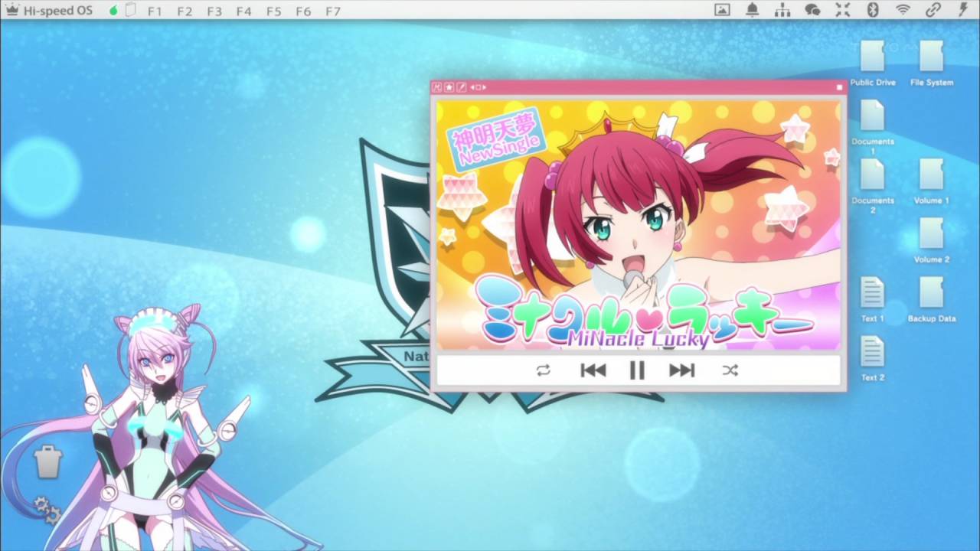Click the crown icon beside Hi-speed OS
Screen dimensions: 980x551
(12, 11)
